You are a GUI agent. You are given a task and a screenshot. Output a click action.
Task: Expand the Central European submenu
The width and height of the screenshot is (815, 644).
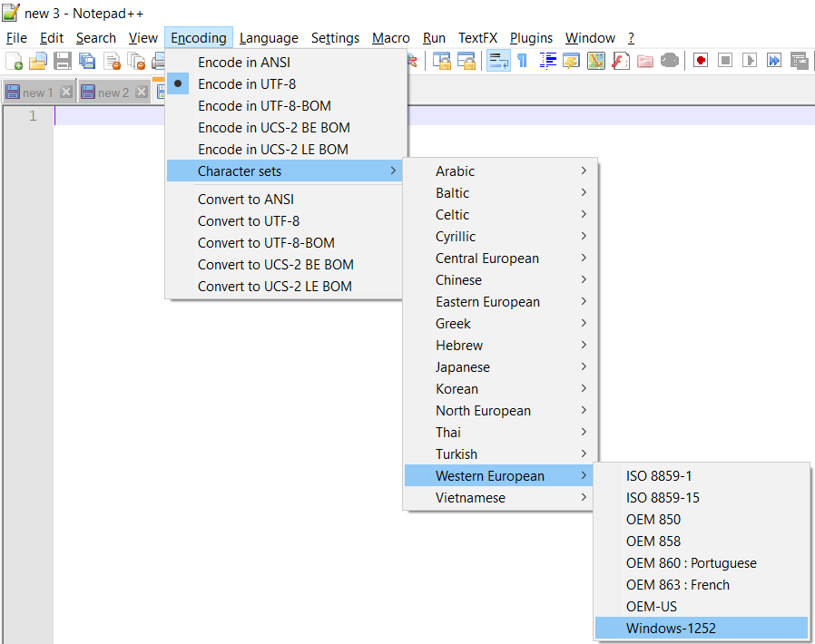coord(501,259)
